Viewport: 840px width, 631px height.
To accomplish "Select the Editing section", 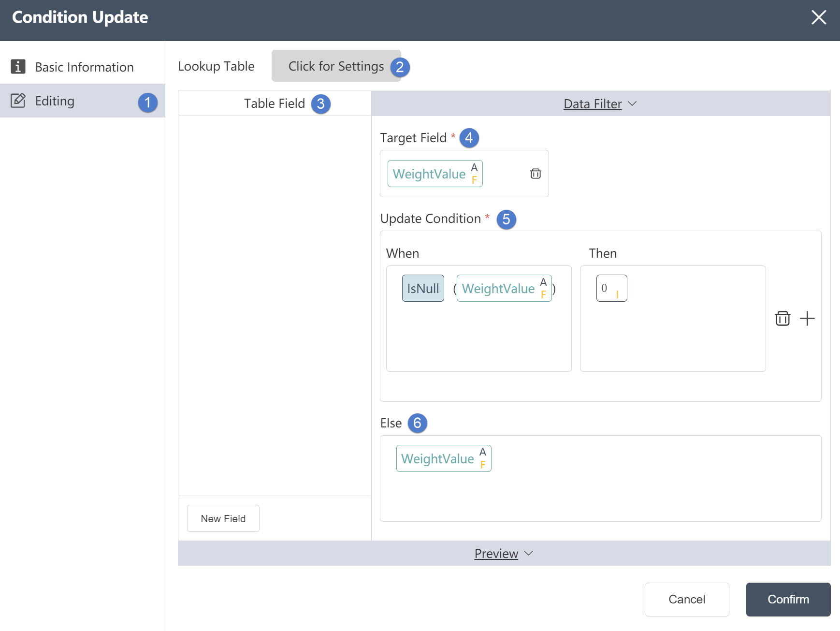I will click(83, 101).
